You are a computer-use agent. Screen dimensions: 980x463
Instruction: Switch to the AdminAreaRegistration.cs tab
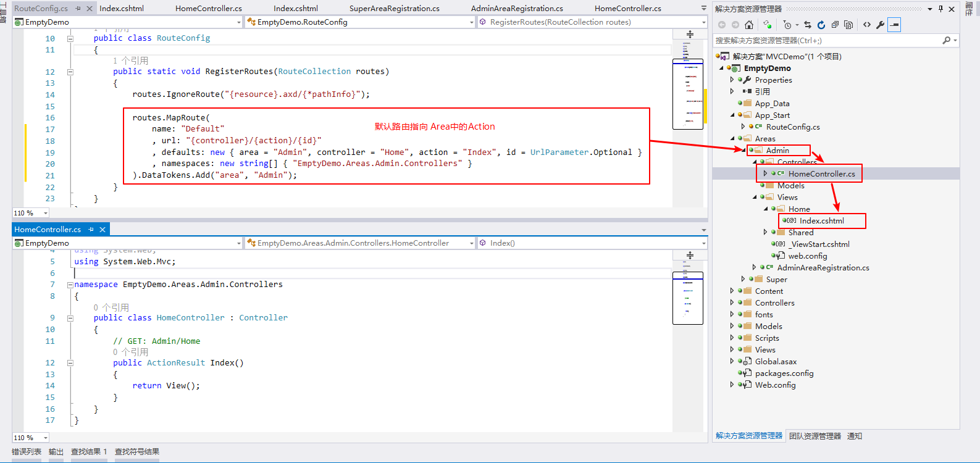[516, 9]
